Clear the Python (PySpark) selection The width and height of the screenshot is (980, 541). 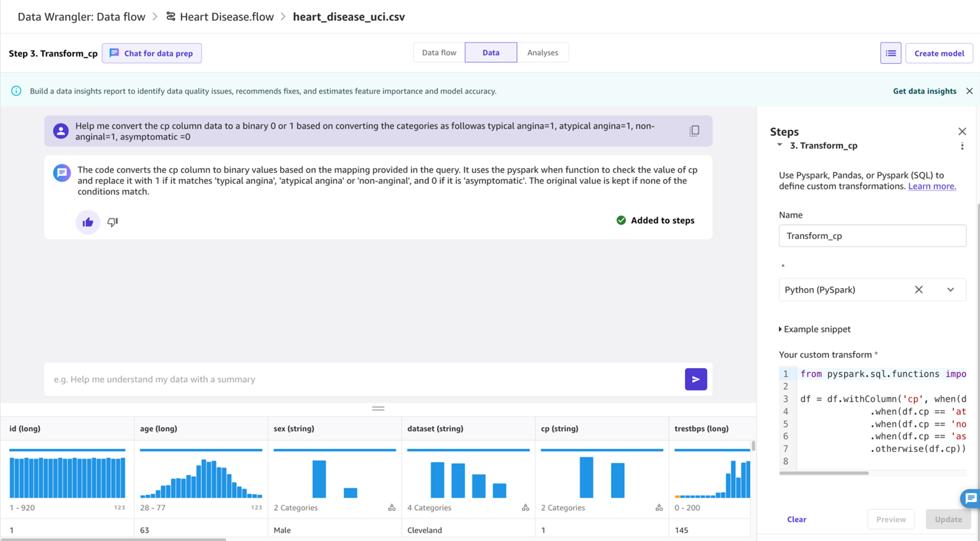point(919,290)
